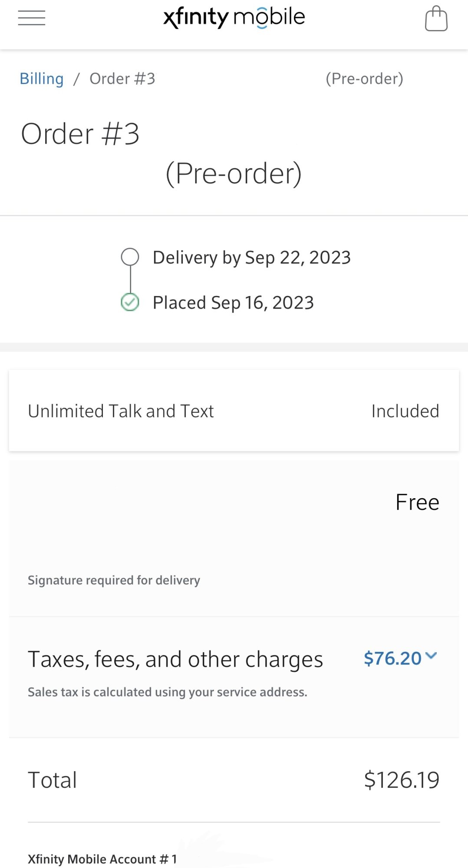468x868 pixels.
Task: Select the Order #3 breadcrumb item
Action: coord(122,79)
